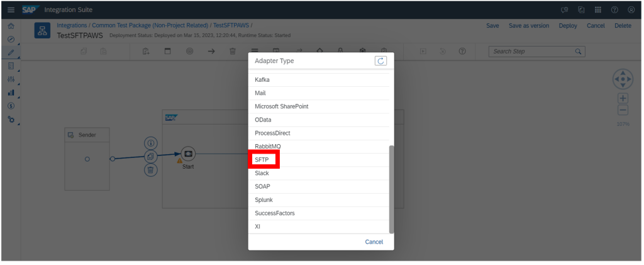644x265 pixels.
Task: Open the Configure sliders sidebar icon
Action: (11, 79)
